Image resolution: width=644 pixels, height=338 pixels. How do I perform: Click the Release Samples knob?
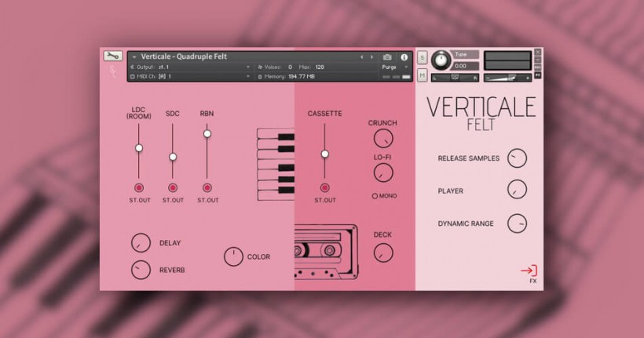[x=517, y=158]
